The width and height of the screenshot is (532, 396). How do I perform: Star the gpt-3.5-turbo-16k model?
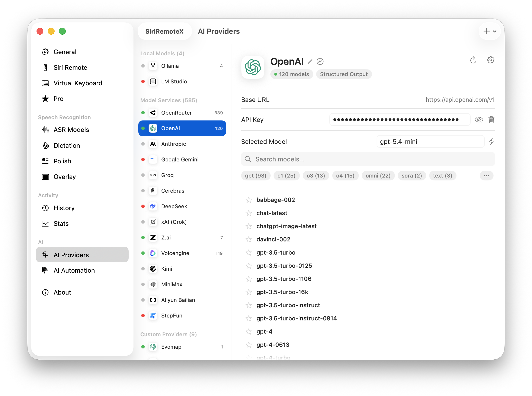(x=249, y=292)
